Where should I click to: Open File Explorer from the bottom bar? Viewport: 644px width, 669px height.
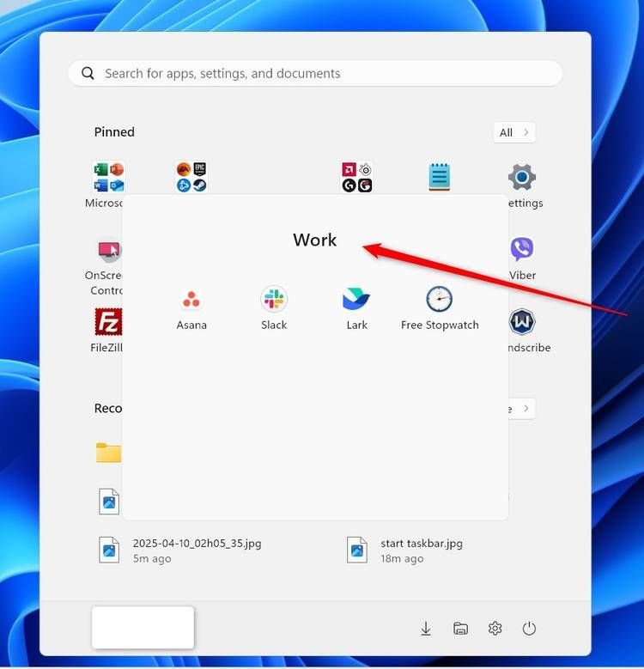pyautogui.click(x=460, y=629)
